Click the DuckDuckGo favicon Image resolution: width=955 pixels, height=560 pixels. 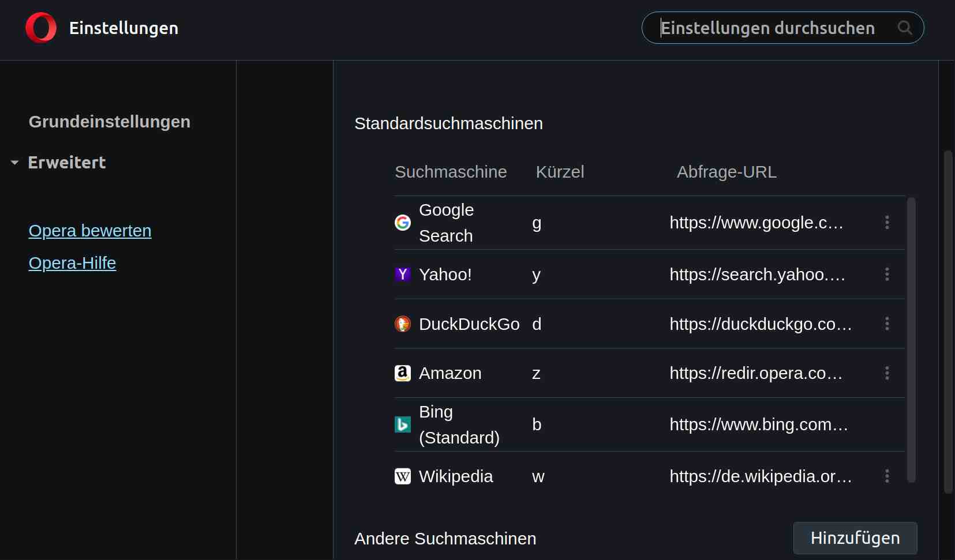coord(403,324)
